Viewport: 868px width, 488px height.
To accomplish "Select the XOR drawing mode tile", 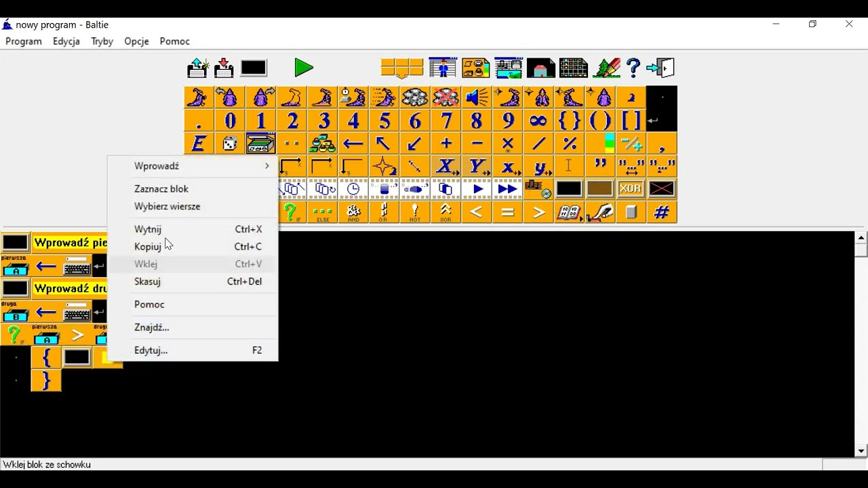I will pyautogui.click(x=631, y=188).
